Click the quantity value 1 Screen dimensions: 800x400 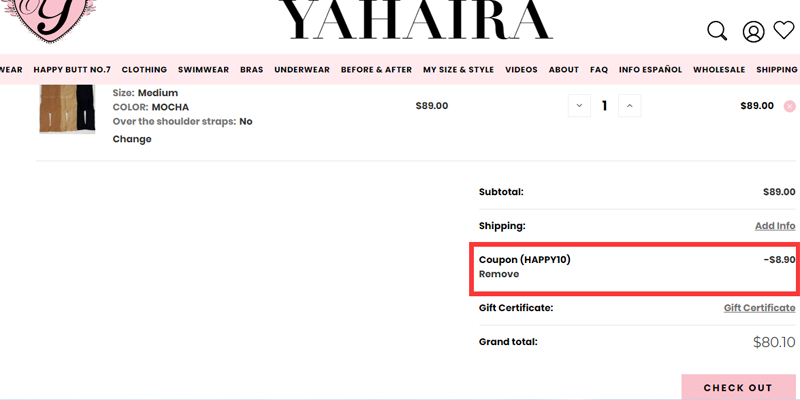tap(605, 106)
